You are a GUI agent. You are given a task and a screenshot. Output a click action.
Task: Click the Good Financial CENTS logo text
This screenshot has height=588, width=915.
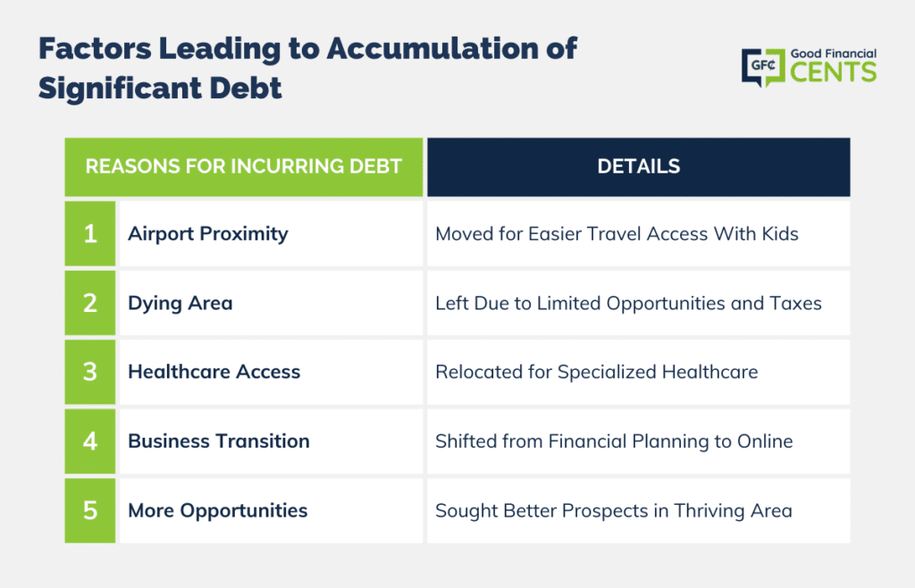click(x=834, y=65)
